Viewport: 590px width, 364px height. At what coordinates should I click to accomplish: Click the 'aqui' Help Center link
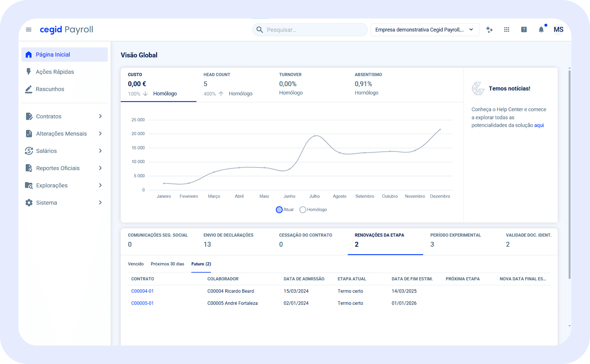[x=539, y=125]
